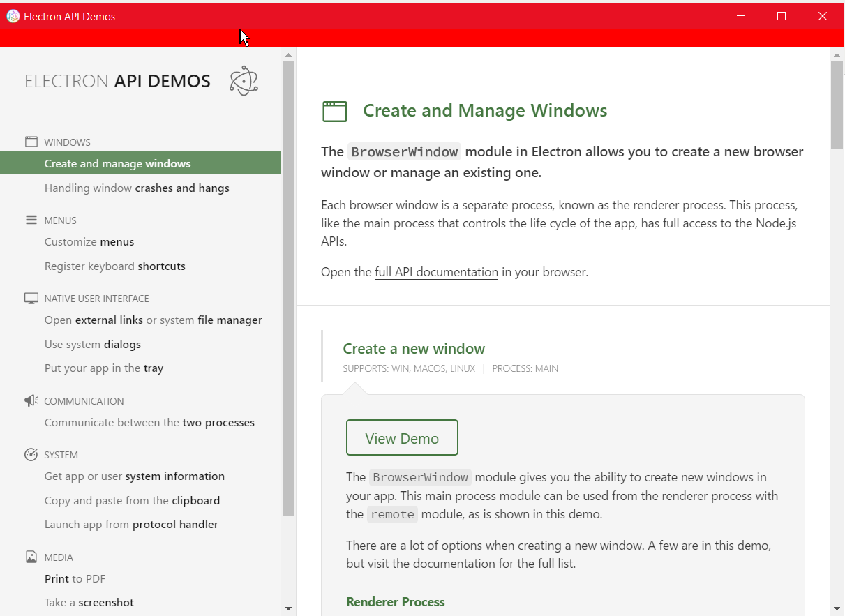The width and height of the screenshot is (845, 616).
Task: Click the sidebar scrollbar thumb
Action: pos(288,288)
